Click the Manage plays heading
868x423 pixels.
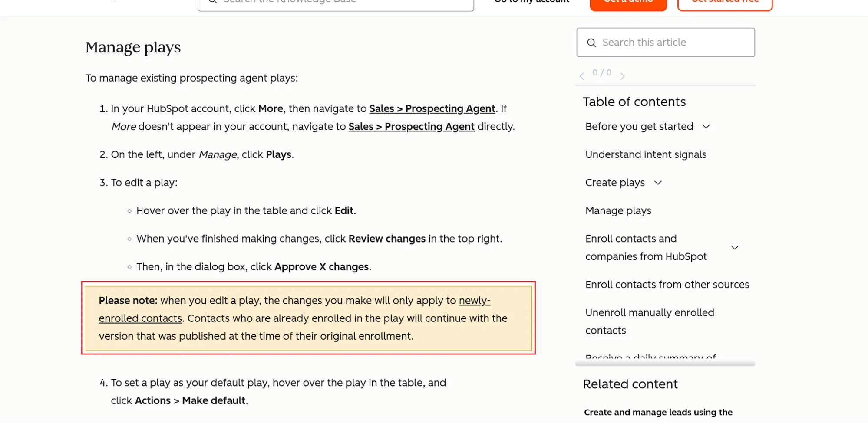click(133, 47)
